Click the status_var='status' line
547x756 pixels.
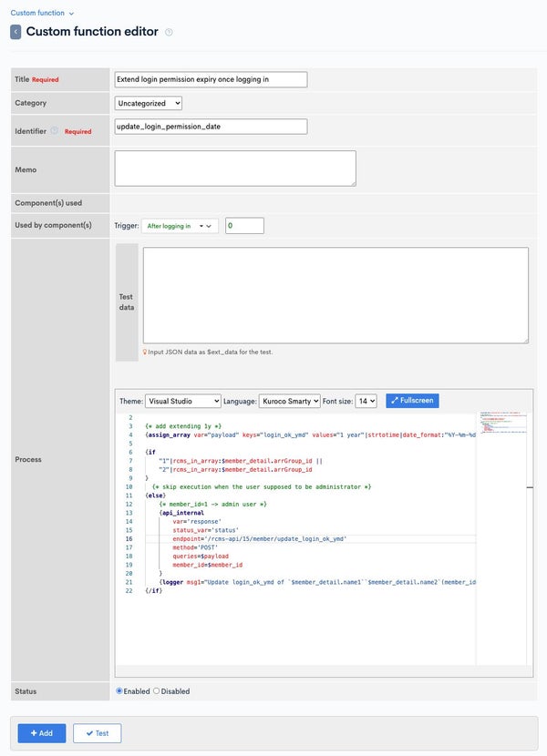(x=205, y=530)
